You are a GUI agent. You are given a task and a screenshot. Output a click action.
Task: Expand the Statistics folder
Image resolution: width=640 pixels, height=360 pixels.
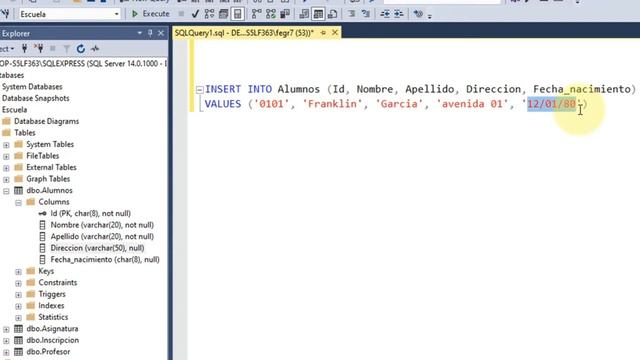coord(18,317)
